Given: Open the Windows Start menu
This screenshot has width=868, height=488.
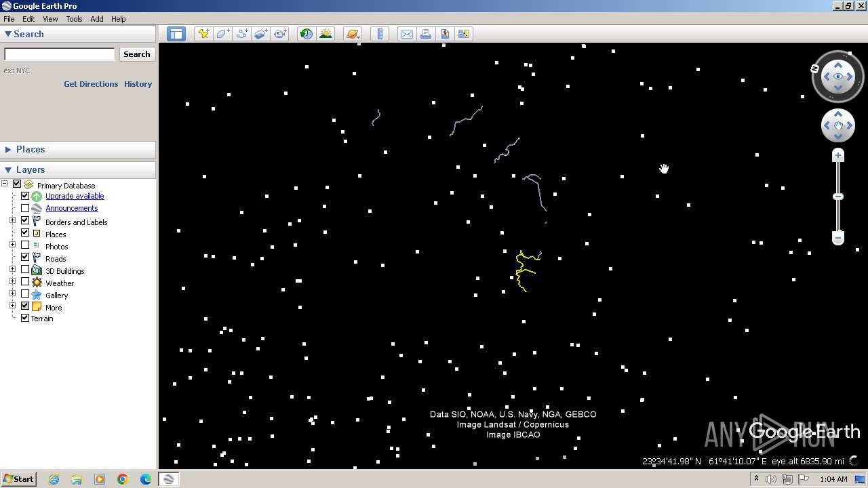Looking at the screenshot, I should click(18, 479).
